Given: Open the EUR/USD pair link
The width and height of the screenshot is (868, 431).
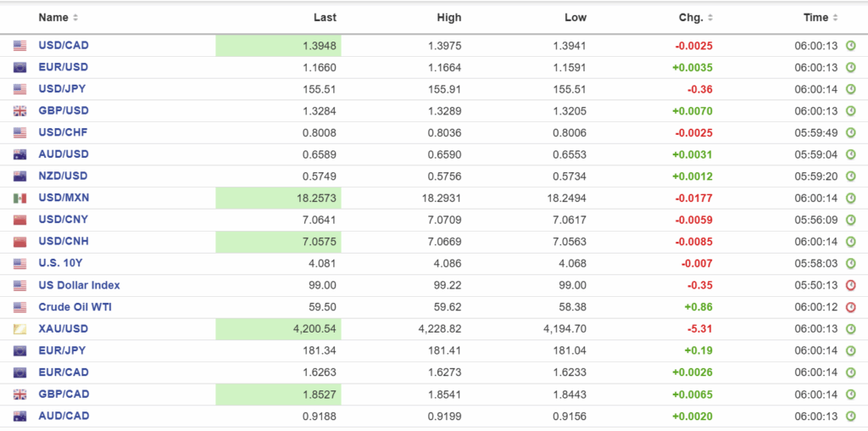Looking at the screenshot, I should (63, 67).
